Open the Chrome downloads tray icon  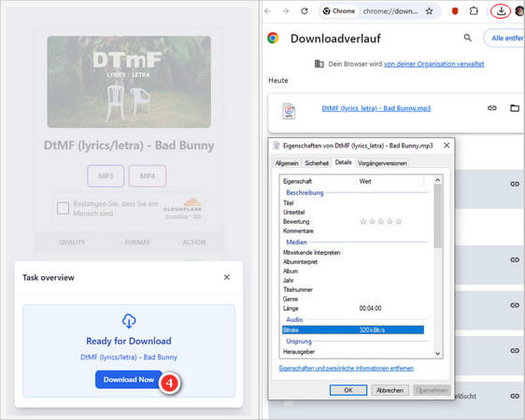501,11
